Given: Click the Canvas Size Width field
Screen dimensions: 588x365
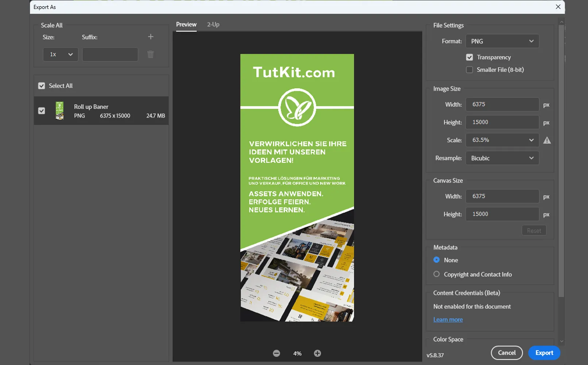Looking at the screenshot, I should tap(502, 196).
